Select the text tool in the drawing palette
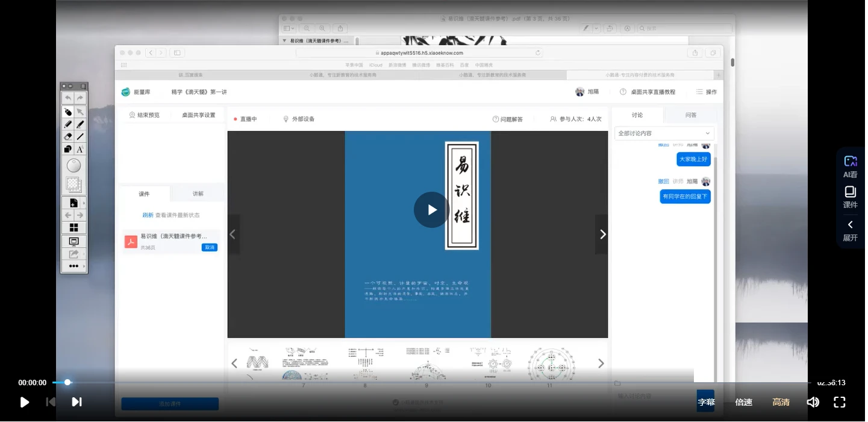This screenshot has width=868, height=422. coord(80,149)
